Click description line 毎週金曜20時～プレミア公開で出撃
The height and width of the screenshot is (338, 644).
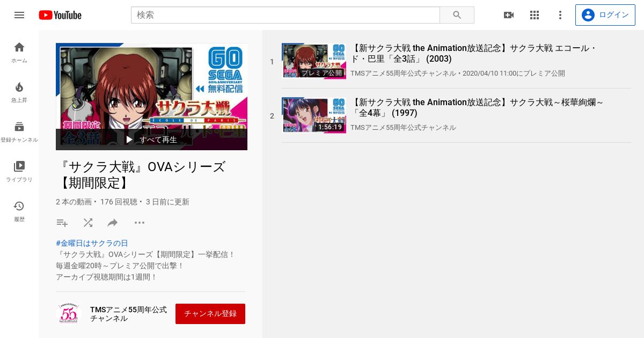pos(120,266)
